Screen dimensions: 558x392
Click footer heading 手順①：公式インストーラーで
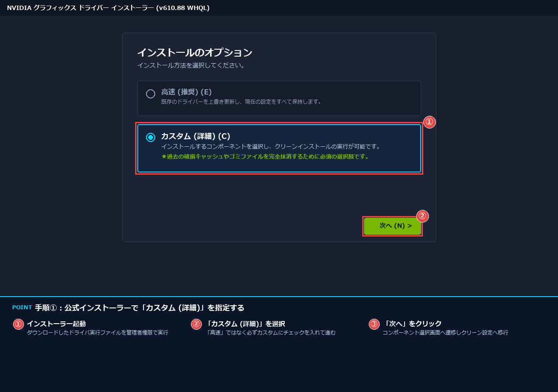click(x=139, y=308)
